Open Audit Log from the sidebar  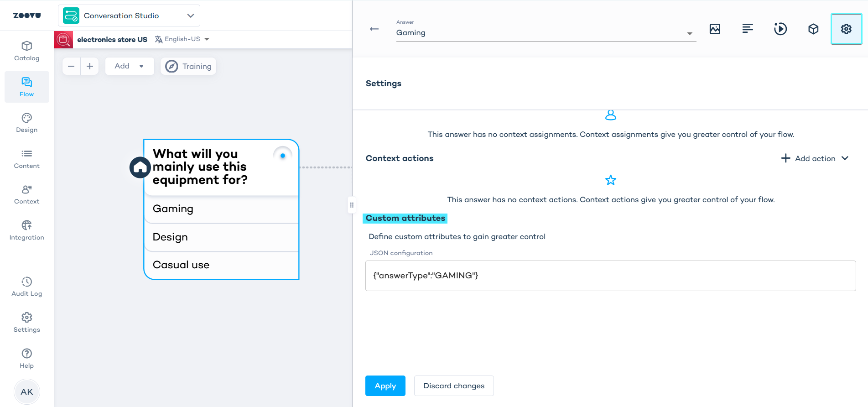click(x=27, y=287)
